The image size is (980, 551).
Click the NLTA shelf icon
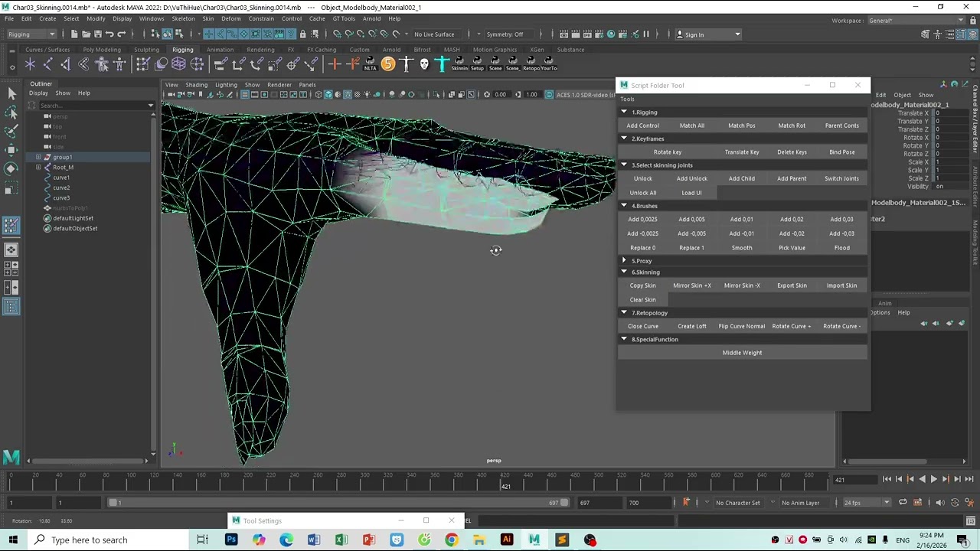pos(370,64)
